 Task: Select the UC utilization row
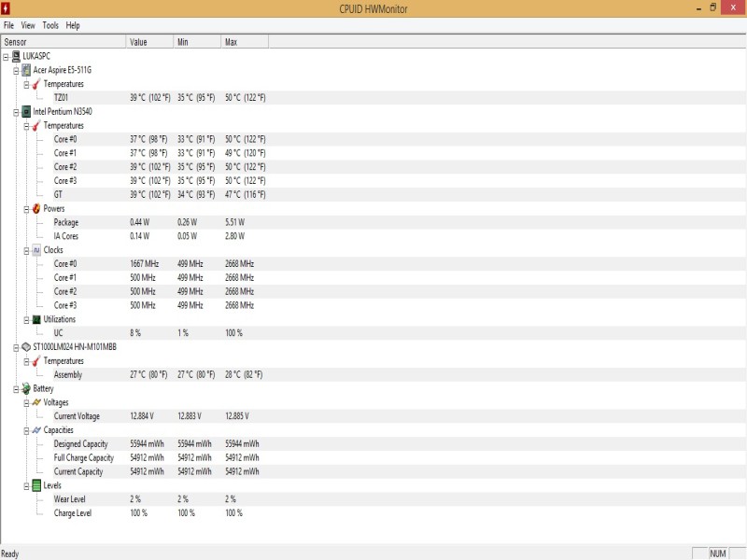[399, 333]
